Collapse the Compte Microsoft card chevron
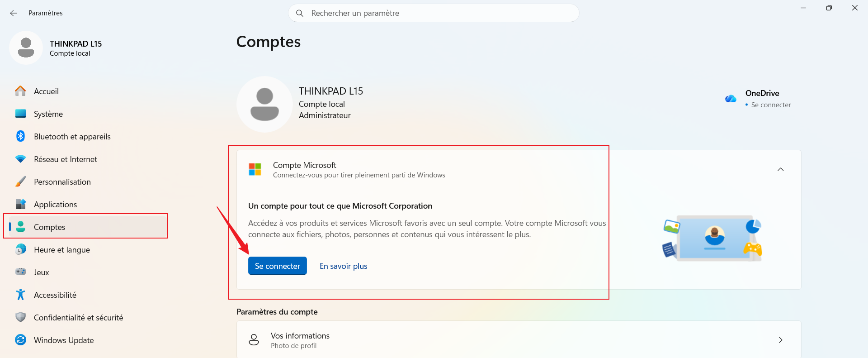 [780, 169]
